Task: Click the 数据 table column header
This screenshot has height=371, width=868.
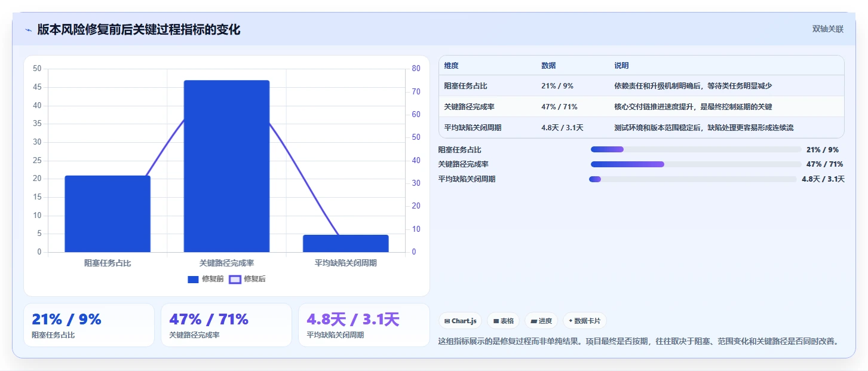Action: click(548, 66)
